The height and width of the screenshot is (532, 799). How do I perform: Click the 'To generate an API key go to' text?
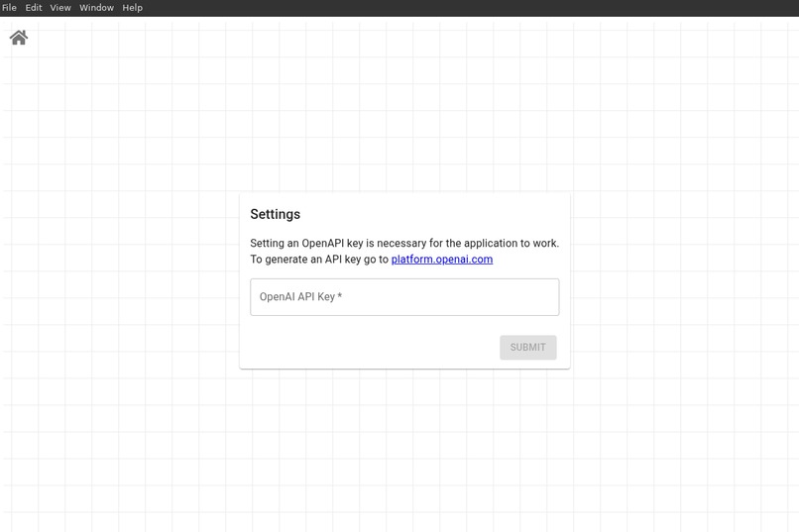point(319,260)
